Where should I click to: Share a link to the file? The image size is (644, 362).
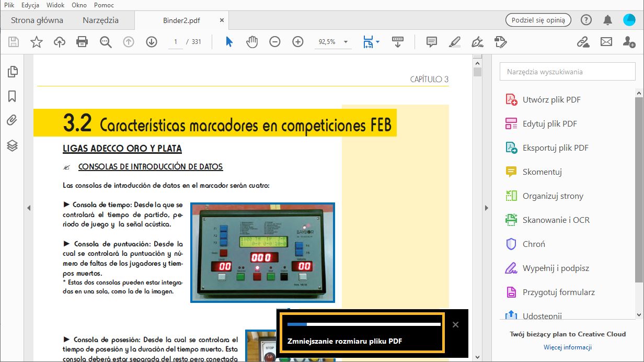tap(583, 42)
